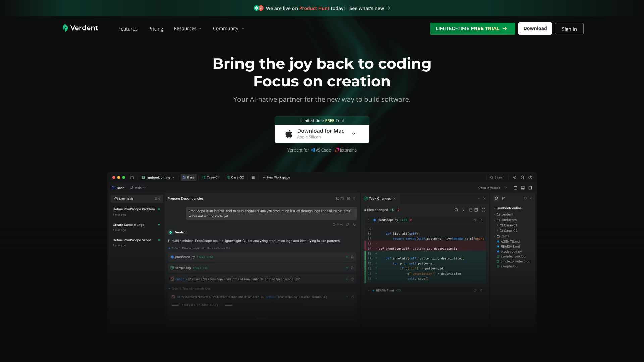This screenshot has height=362, width=644.
Task: Open prodscope.py in file tree
Action: click(511, 252)
